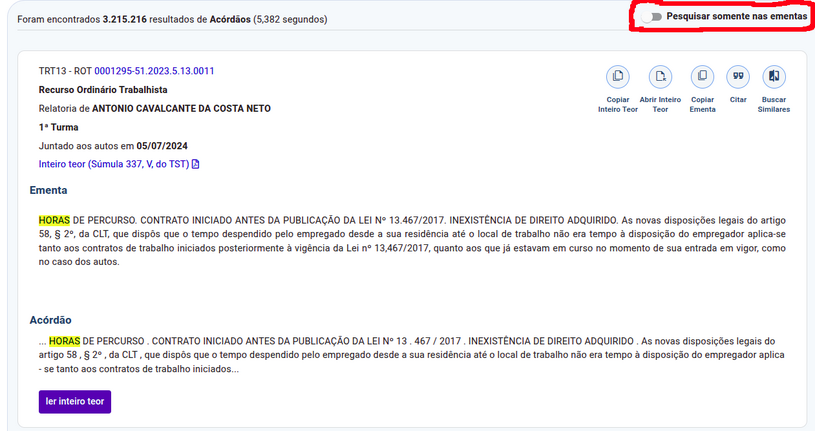This screenshot has height=431, width=815.
Task: Click highlighted 'HORAS' in the Acórdão excerpt
Action: [64, 342]
